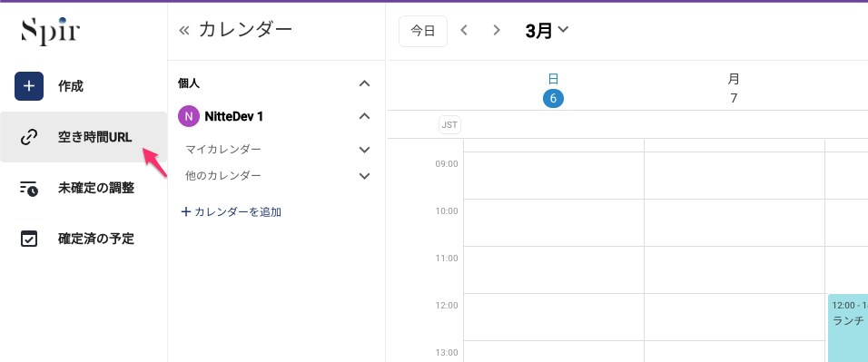Screen dimensions: 868x362
Task: Collapse the NitteDev 1 account chevron
Action: click(364, 116)
